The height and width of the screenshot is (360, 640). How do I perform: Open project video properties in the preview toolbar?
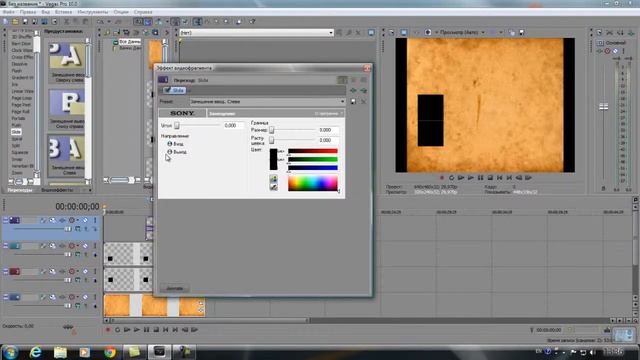[391, 32]
